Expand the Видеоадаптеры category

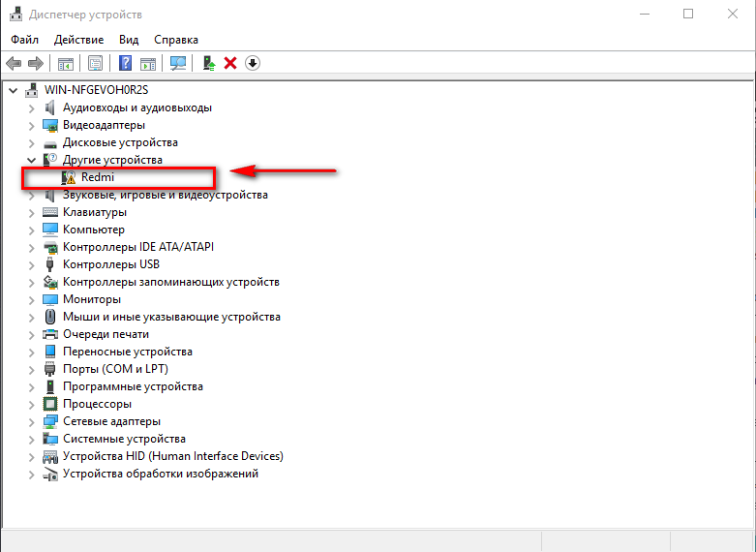(x=31, y=126)
